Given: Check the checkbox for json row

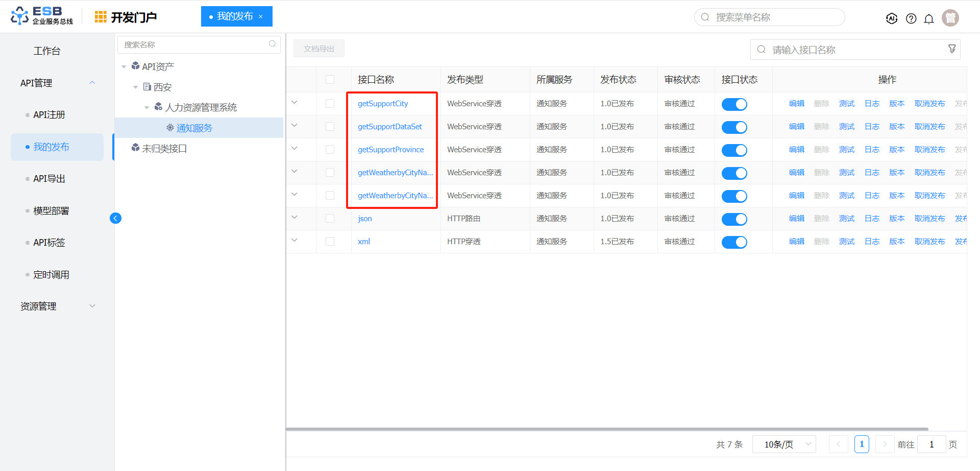Looking at the screenshot, I should pos(330,219).
